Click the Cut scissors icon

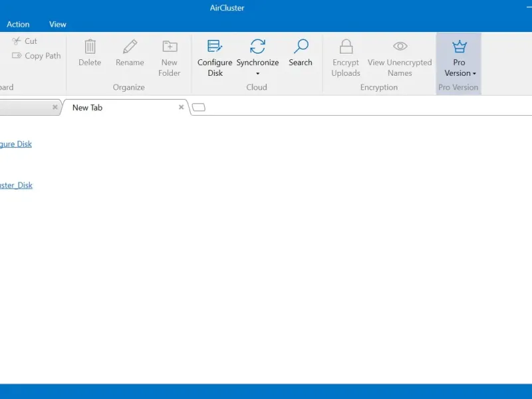click(x=16, y=41)
